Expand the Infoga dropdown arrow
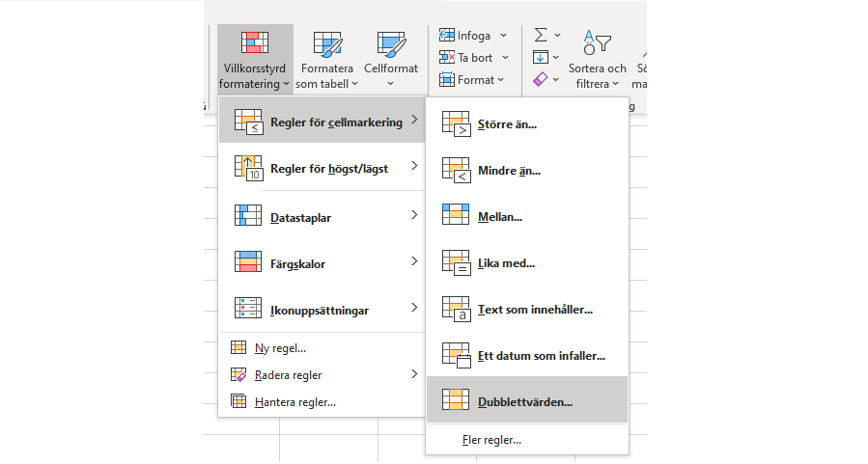Screen dimensions: 868x464 (x=503, y=36)
